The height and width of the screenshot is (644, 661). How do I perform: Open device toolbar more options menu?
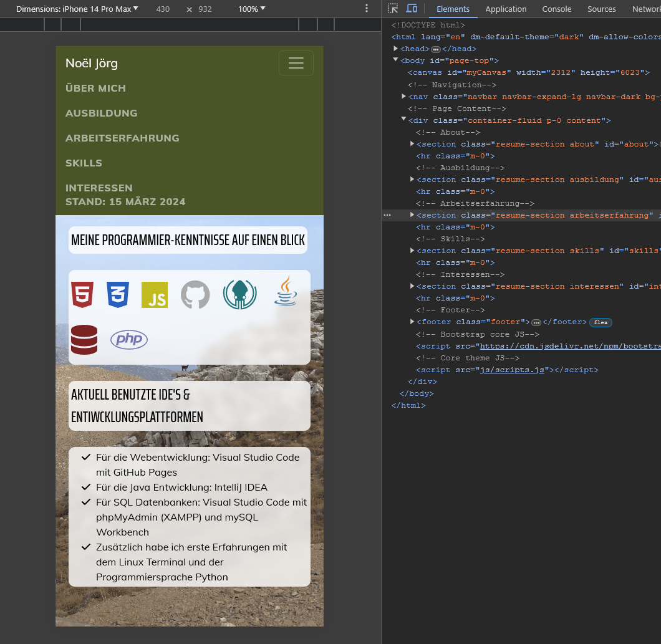(x=366, y=9)
